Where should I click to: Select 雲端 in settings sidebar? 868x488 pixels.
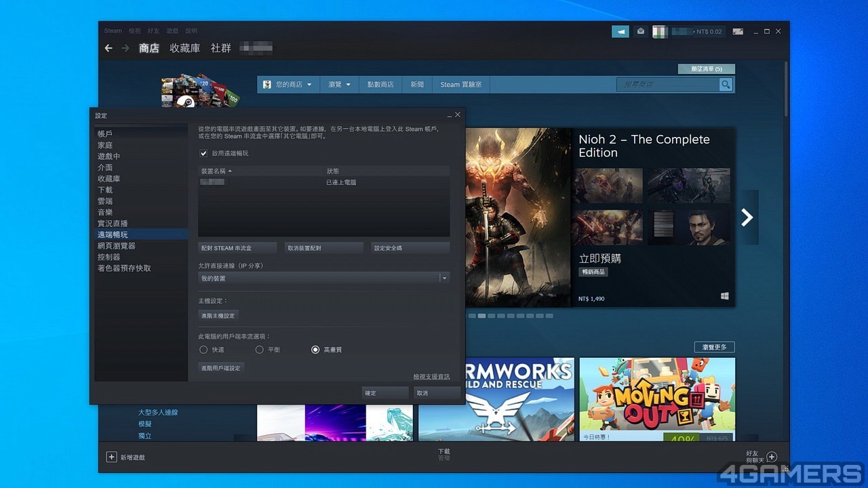click(141, 201)
